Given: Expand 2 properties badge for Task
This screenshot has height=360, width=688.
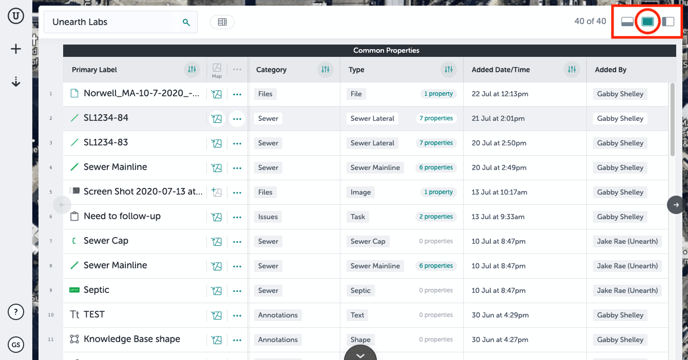Looking at the screenshot, I should [x=436, y=217].
